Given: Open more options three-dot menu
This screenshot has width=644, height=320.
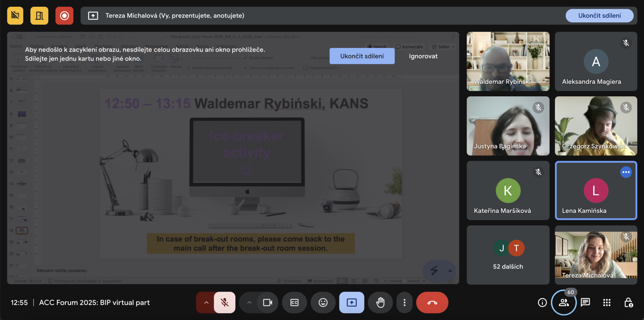Looking at the screenshot, I should point(404,303).
